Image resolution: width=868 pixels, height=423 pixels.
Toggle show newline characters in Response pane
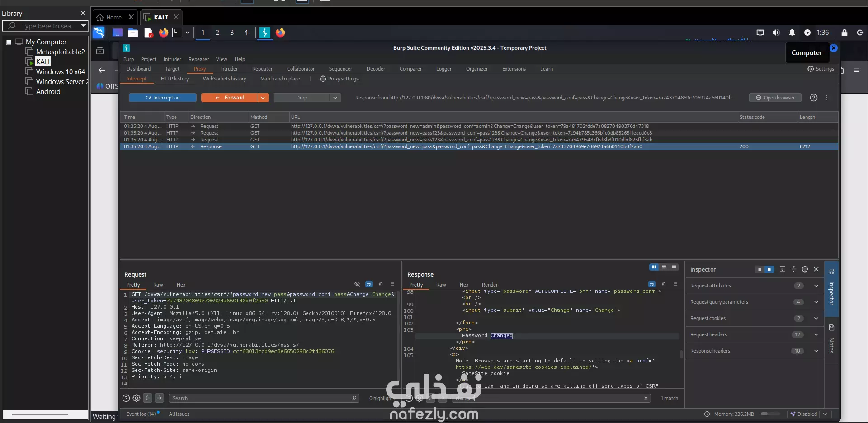(x=664, y=284)
